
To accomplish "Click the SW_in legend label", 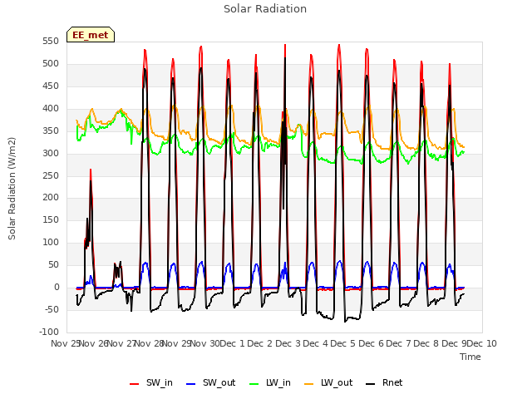I will 160,382.
